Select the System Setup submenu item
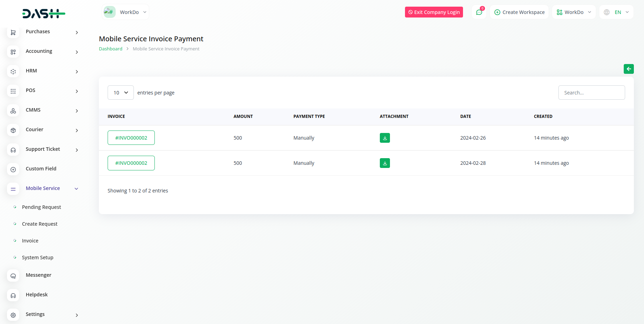Image resolution: width=644 pixels, height=324 pixels. 37,258
